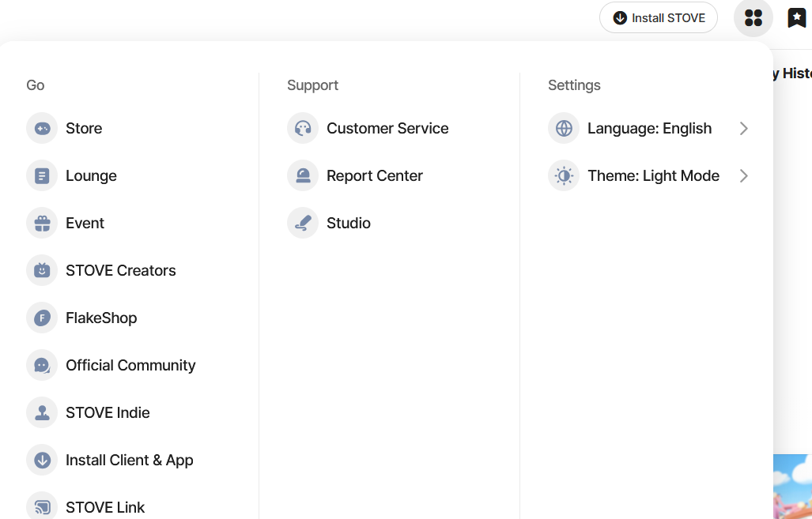The image size is (812, 519).
Task: Click the Event gift box icon
Action: point(42,223)
